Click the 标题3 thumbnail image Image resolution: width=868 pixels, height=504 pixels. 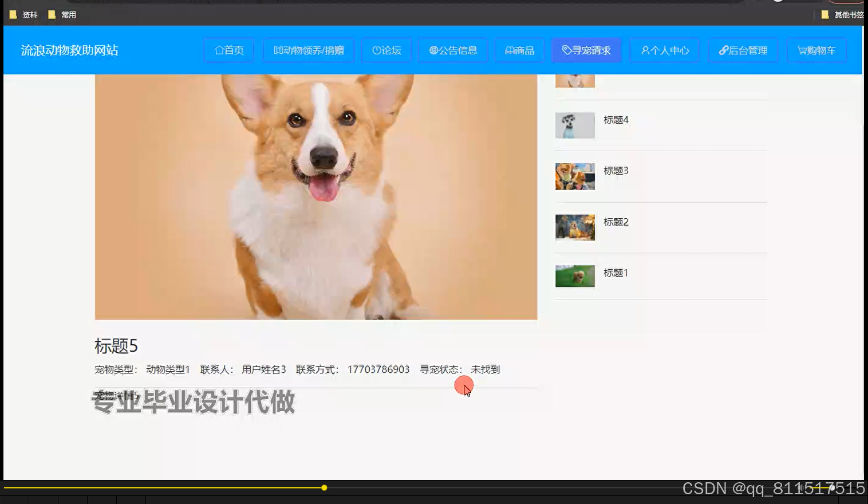point(575,176)
